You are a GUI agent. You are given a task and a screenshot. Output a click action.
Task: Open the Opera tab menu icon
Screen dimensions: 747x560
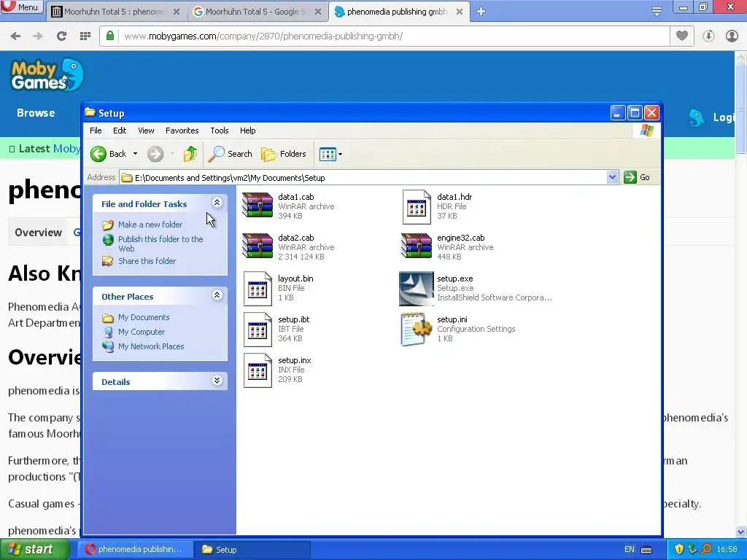(657, 12)
